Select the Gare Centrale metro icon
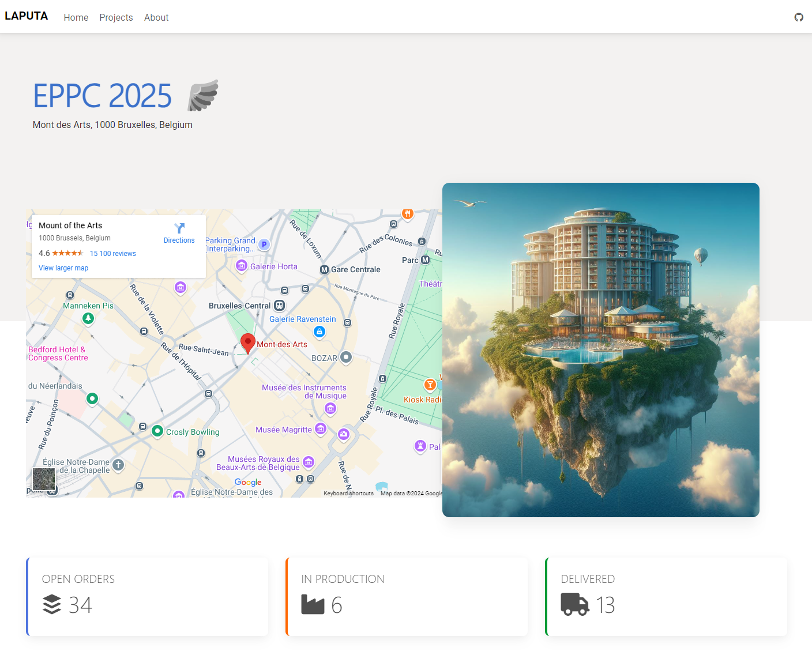The height and width of the screenshot is (670, 812). 324,270
